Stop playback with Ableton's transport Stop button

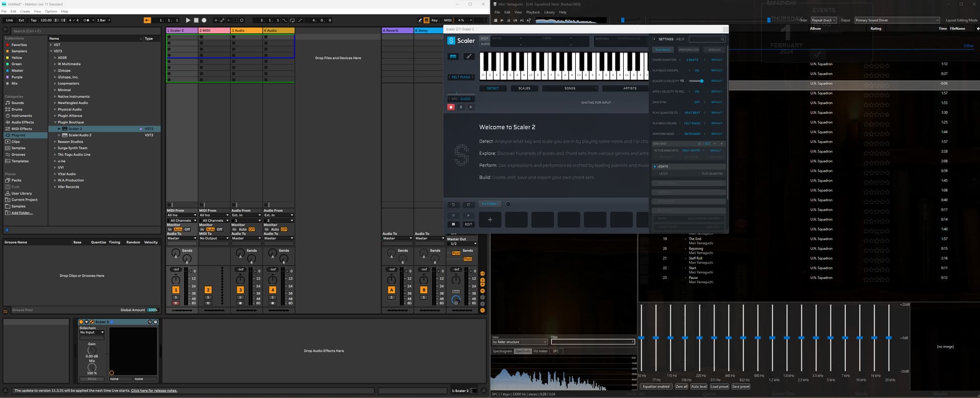[x=196, y=20]
